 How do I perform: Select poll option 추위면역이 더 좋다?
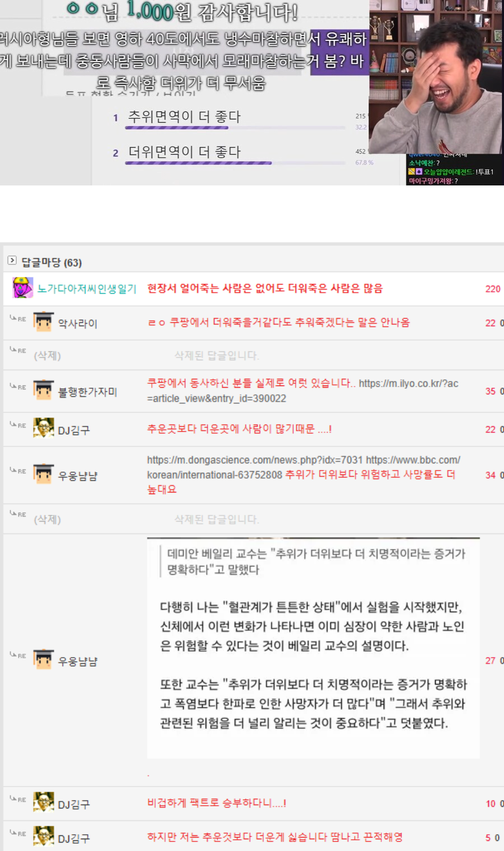tap(184, 117)
